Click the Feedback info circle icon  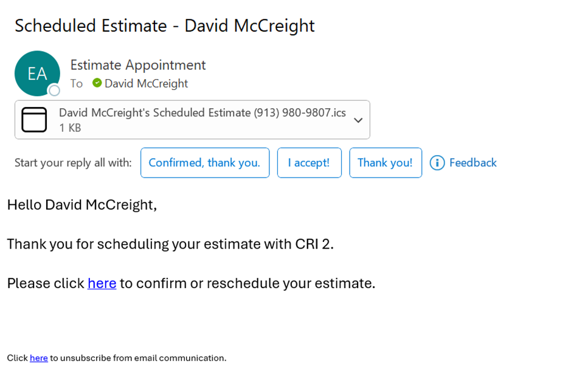coord(437,163)
